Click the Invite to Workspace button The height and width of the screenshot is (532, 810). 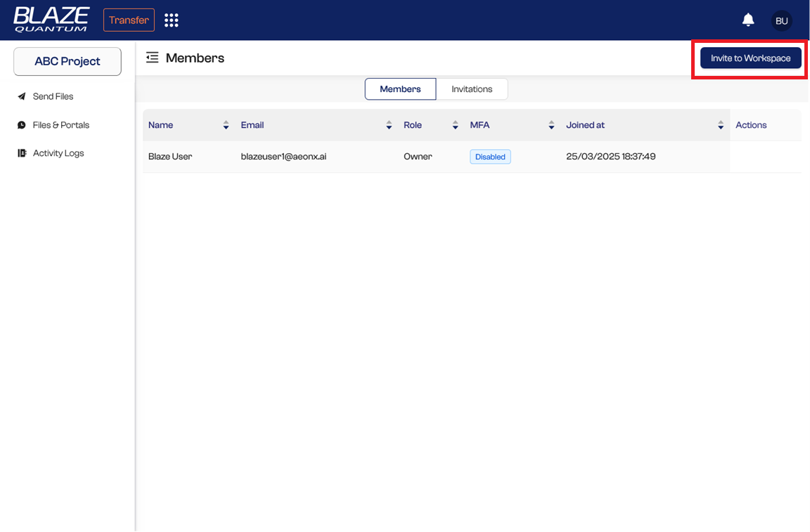click(751, 58)
